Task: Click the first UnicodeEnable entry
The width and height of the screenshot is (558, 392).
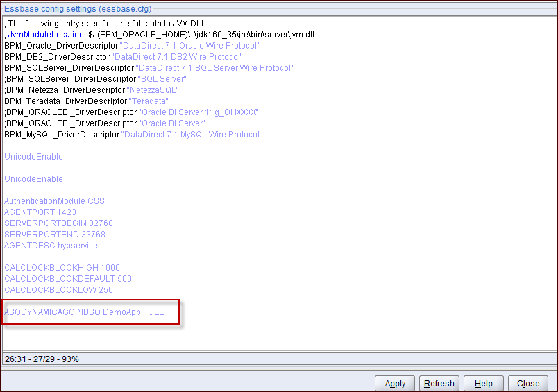Action: pyautogui.click(x=33, y=157)
